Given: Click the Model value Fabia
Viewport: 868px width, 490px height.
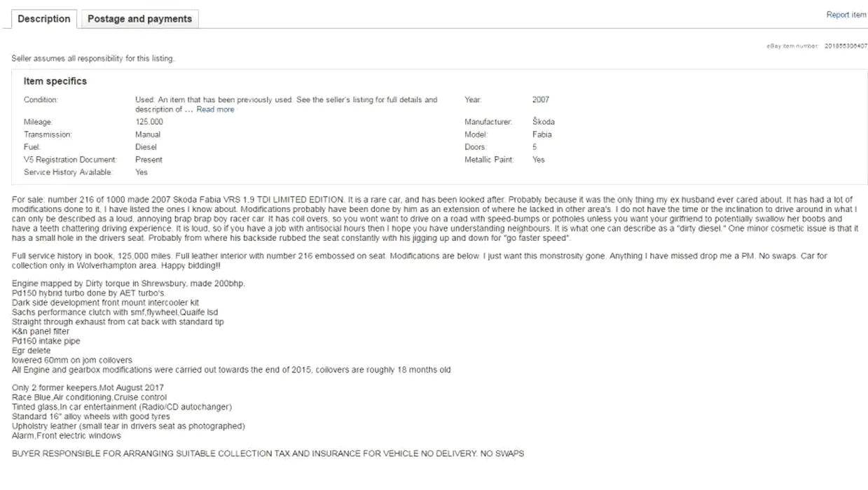Looking at the screenshot, I should 542,134.
